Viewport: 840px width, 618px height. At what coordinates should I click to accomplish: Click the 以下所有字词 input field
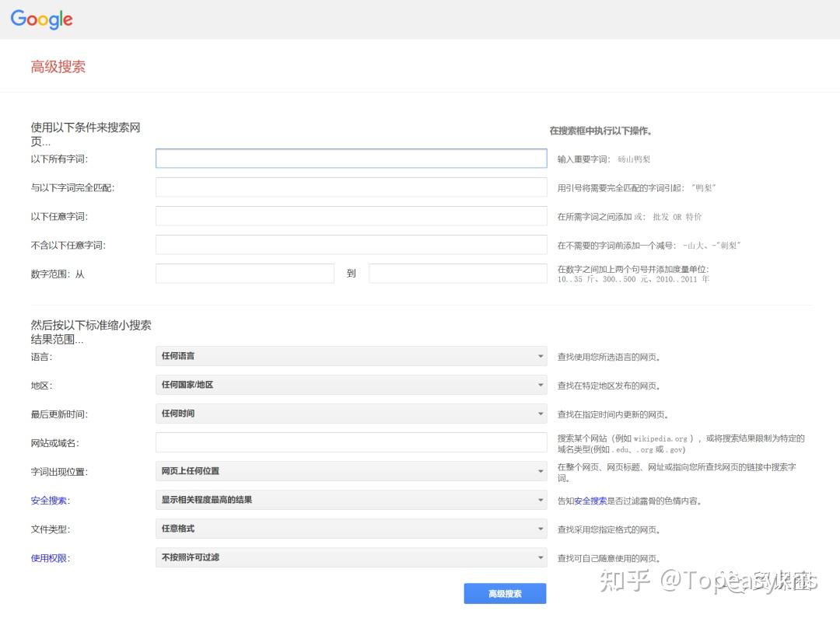click(x=350, y=158)
